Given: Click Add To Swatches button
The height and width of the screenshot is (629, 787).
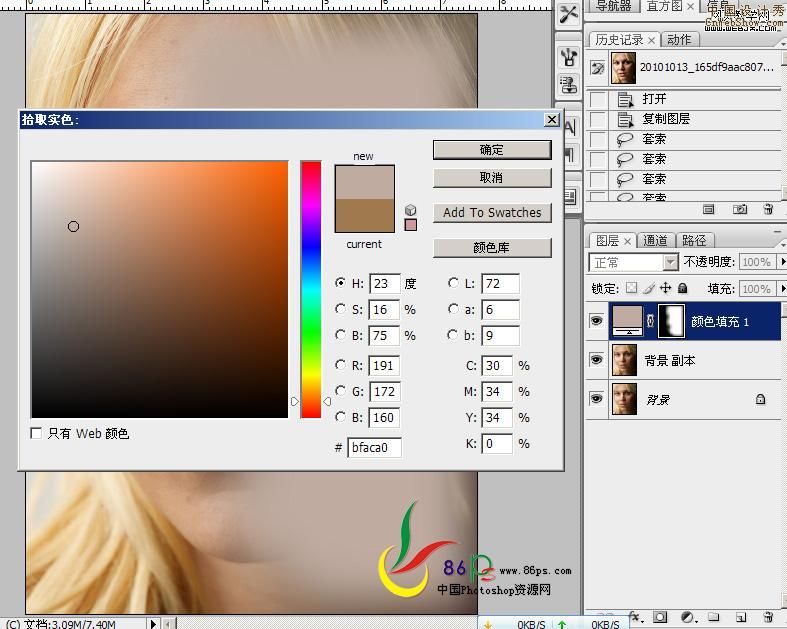Looking at the screenshot, I should pos(492,212).
